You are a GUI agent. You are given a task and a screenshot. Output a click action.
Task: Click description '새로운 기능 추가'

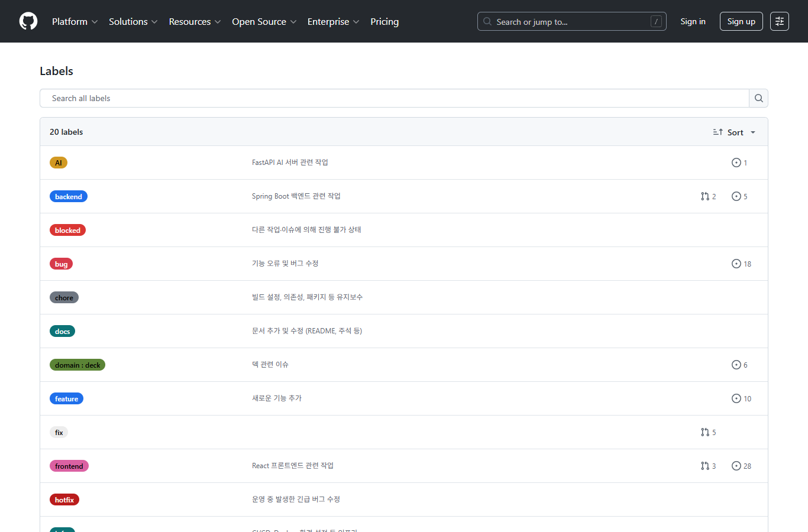277,398
